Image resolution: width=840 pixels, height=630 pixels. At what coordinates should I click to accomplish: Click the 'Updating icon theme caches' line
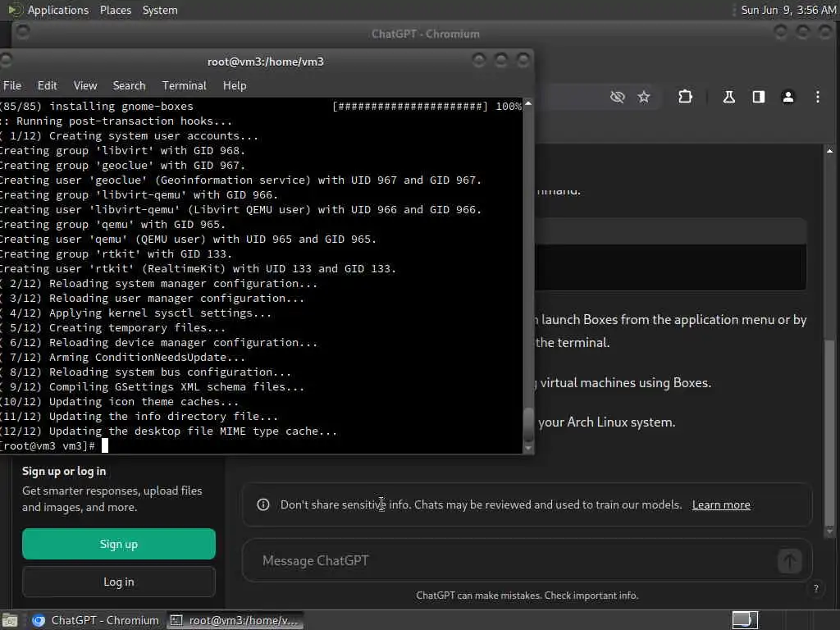120,402
